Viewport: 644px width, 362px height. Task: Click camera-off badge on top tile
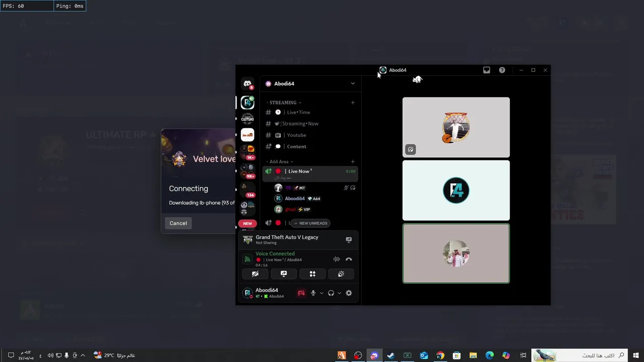411,149
